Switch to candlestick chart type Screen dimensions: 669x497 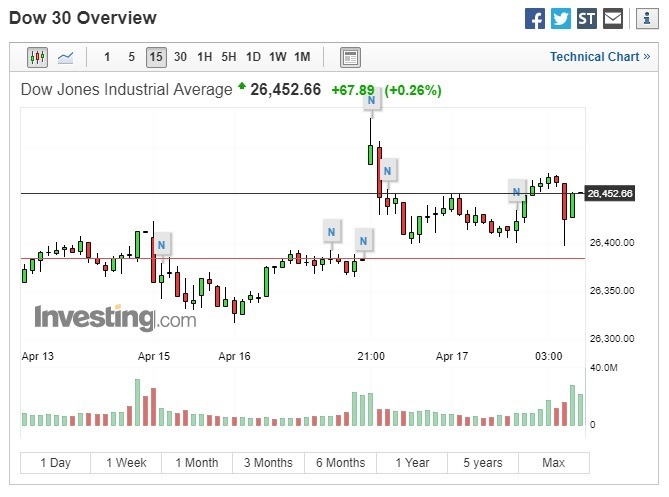pyautogui.click(x=38, y=57)
